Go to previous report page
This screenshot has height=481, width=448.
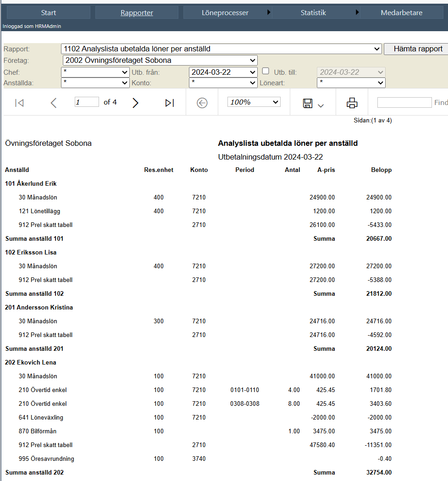[53, 103]
